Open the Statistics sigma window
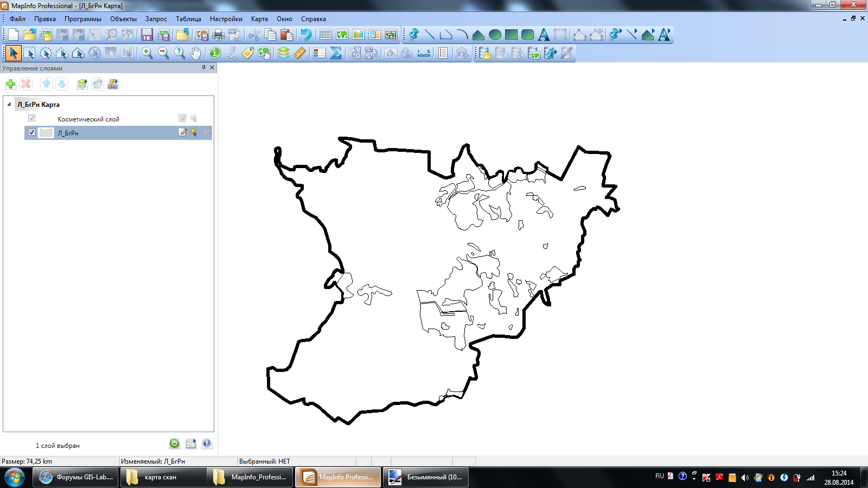The height and width of the screenshot is (488, 868). [336, 53]
